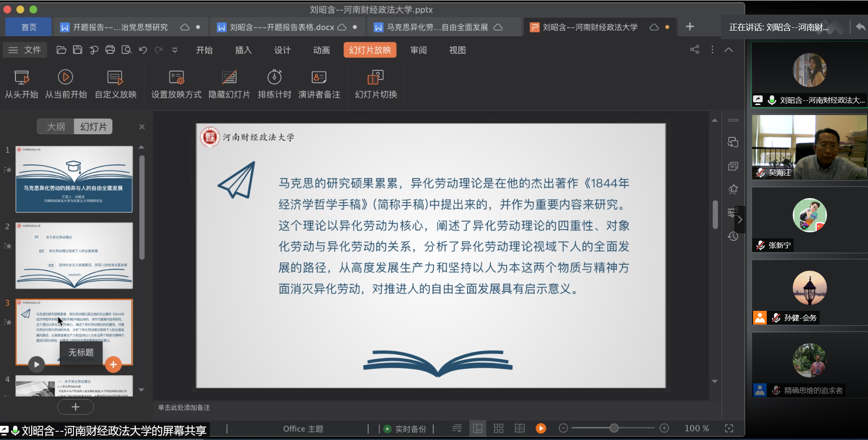This screenshot has height=440, width=868.
Task: Click the print icon in toolbar
Action: pyautogui.click(x=110, y=50)
